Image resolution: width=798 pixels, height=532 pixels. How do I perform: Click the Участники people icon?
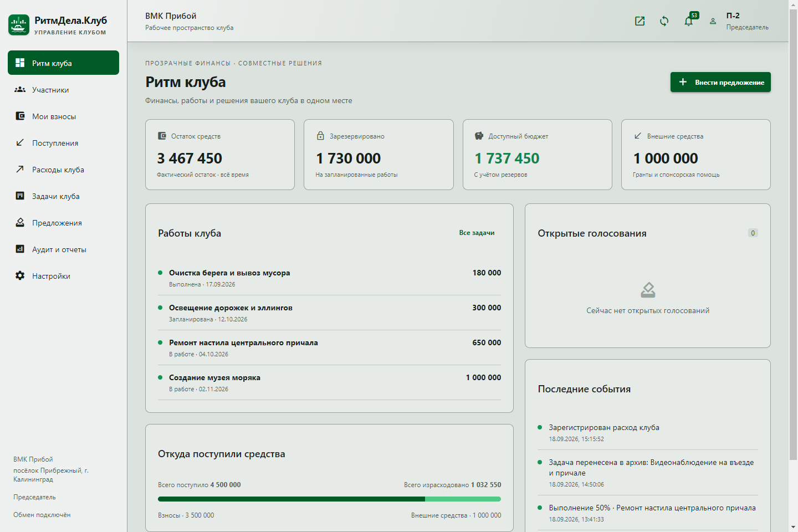20,89
